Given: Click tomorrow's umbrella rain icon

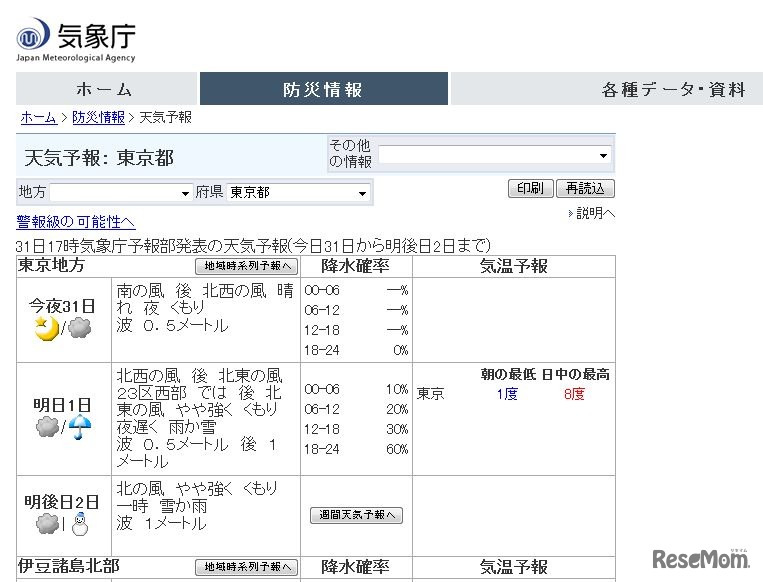Looking at the screenshot, I should (x=79, y=427).
